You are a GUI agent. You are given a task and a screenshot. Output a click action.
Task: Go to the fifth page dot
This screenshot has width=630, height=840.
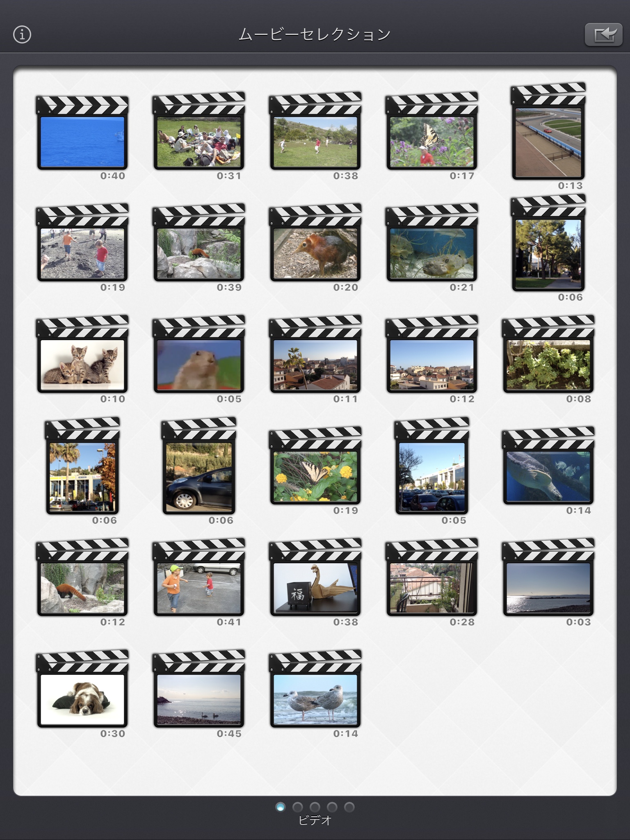pos(349,807)
